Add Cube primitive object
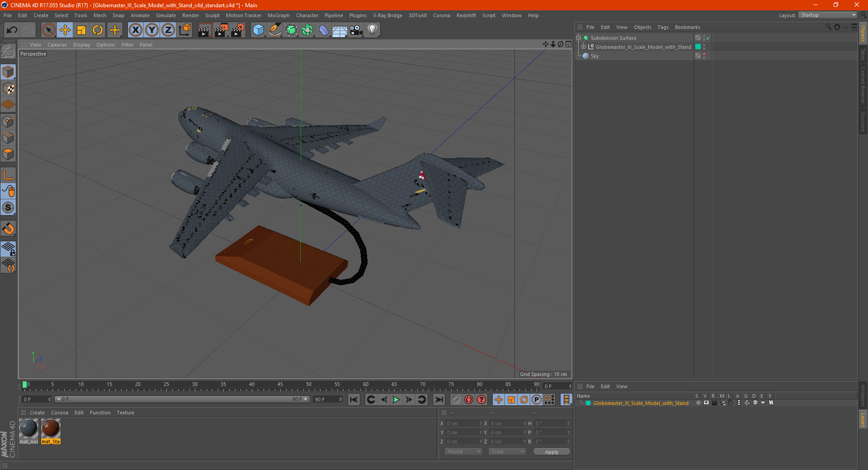The width and height of the screenshot is (868, 470). click(x=258, y=30)
